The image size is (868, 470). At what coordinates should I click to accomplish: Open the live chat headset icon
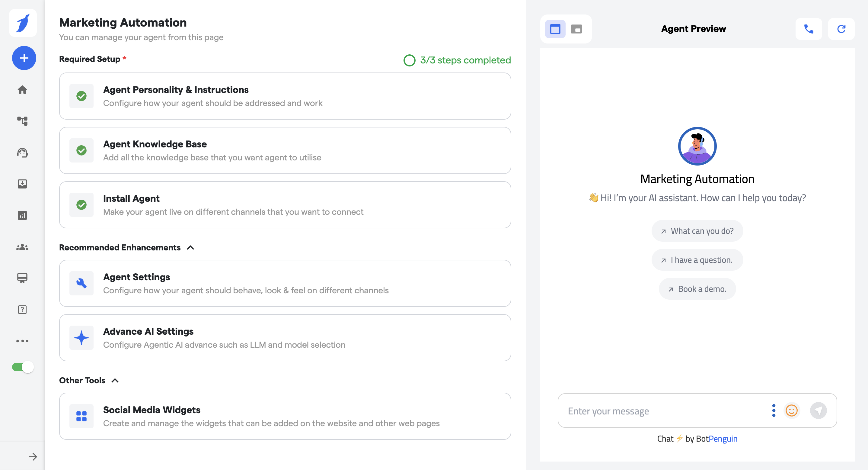tap(22, 153)
